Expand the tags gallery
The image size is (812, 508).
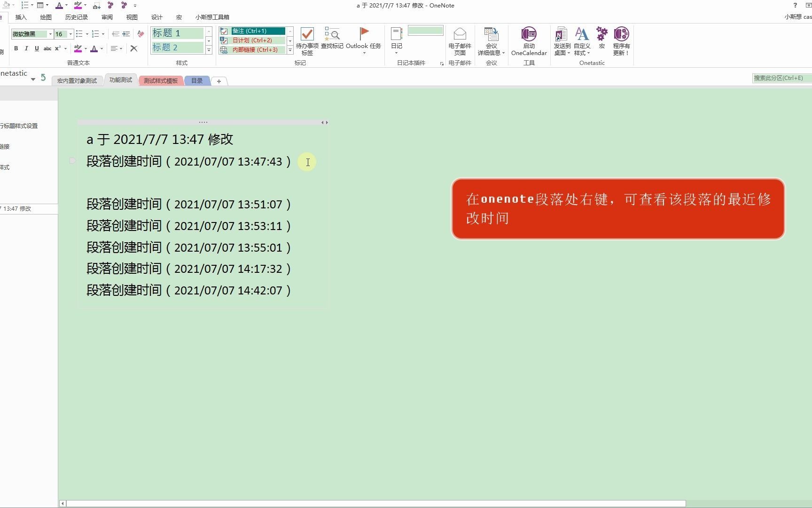290,50
